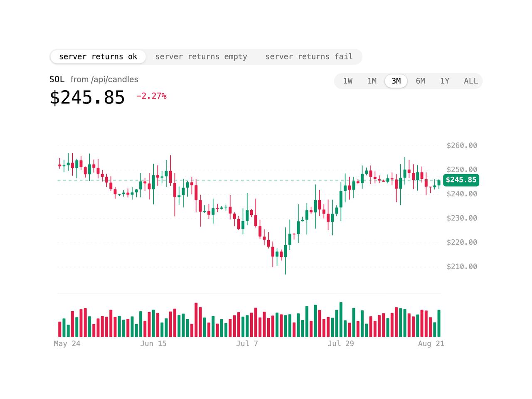Viewport: 532px width, 399px height.
Task: Click the $240.00 axis label
Action: [x=462, y=194]
